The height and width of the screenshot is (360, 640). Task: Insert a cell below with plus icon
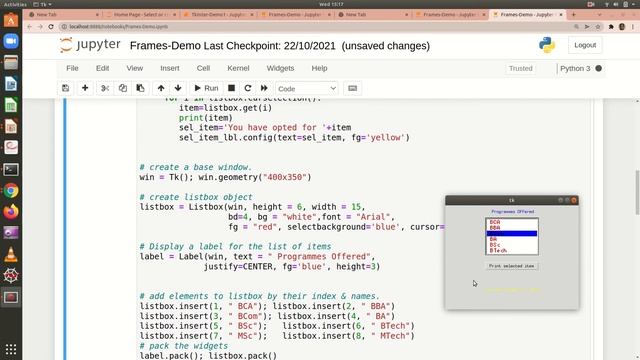(x=85, y=88)
